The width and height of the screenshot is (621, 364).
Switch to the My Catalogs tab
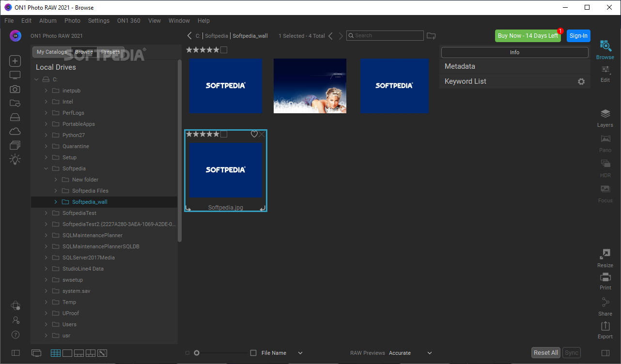point(52,52)
